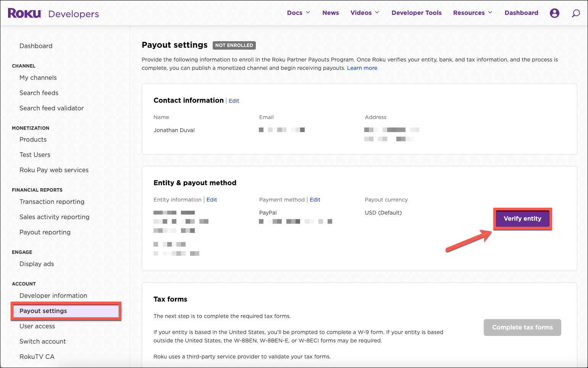The height and width of the screenshot is (368, 588).
Task: Open Search feeds in sidebar
Action: coord(39,93)
